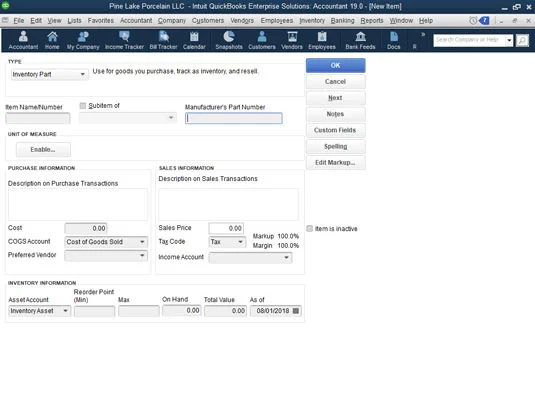Open the Vendors center icon
The width and height of the screenshot is (535, 400).
coord(292,40)
